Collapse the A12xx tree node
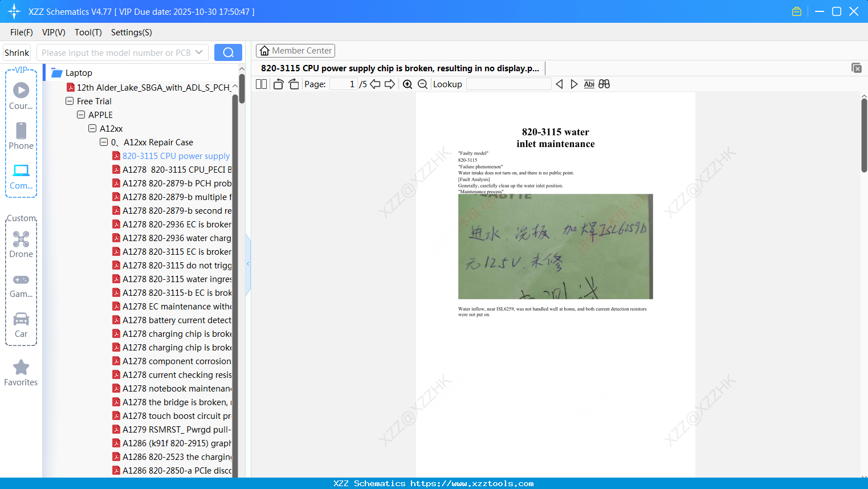Screen dimensions: 868x489 (92, 128)
